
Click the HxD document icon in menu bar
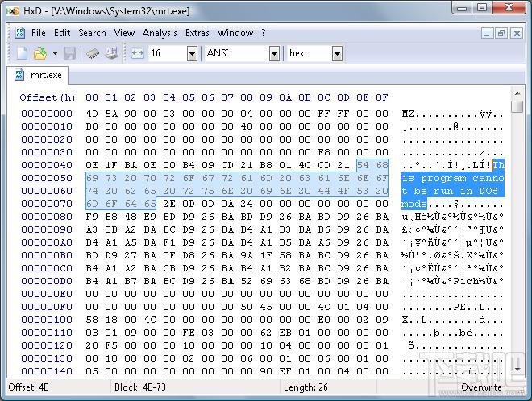pyautogui.click(x=19, y=33)
